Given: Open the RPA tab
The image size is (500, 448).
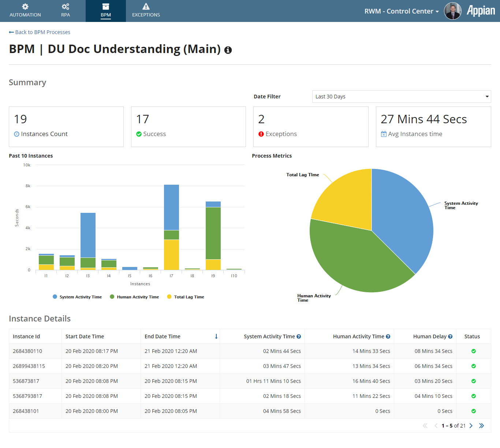Looking at the screenshot, I should click(66, 11).
